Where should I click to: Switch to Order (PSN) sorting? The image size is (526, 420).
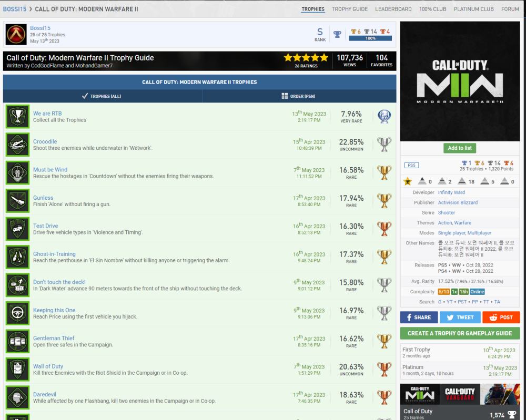[x=298, y=96]
